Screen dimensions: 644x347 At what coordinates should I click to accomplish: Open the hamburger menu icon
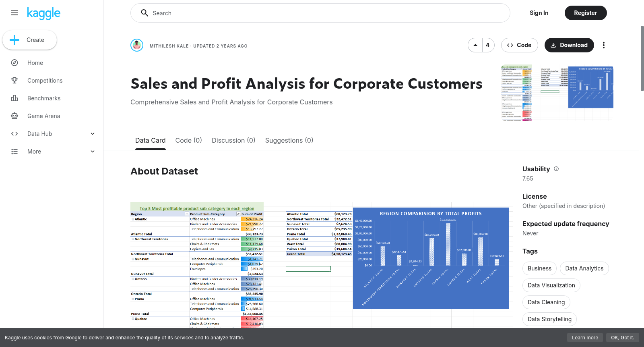(14, 13)
